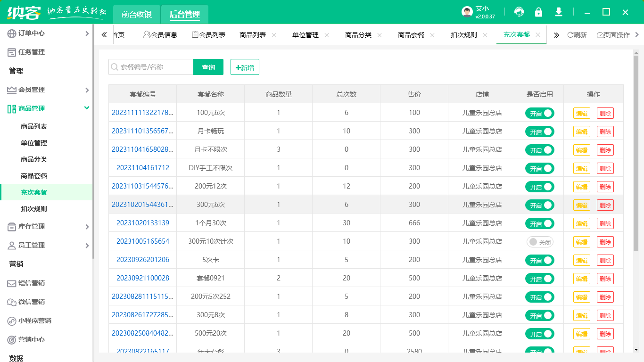The image size is (644, 362).
Task: Click the download icon in header
Action: [x=559, y=12]
